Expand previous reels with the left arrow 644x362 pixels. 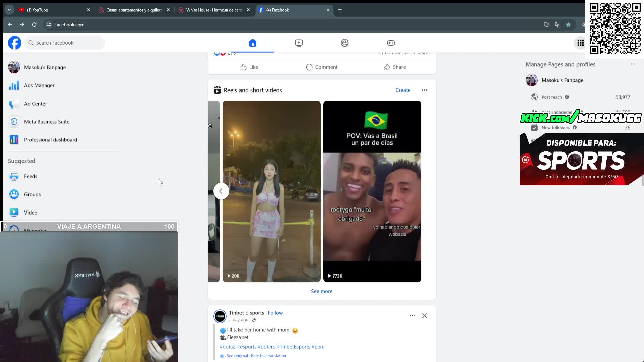point(221,191)
